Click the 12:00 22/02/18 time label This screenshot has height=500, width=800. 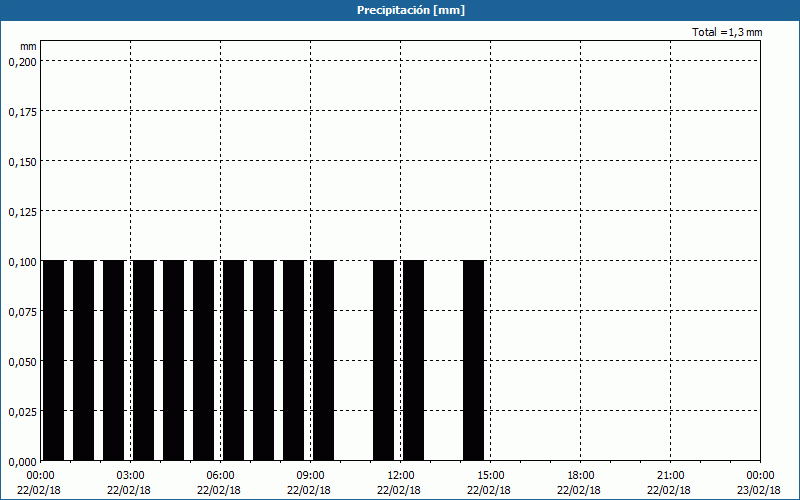coord(399,483)
